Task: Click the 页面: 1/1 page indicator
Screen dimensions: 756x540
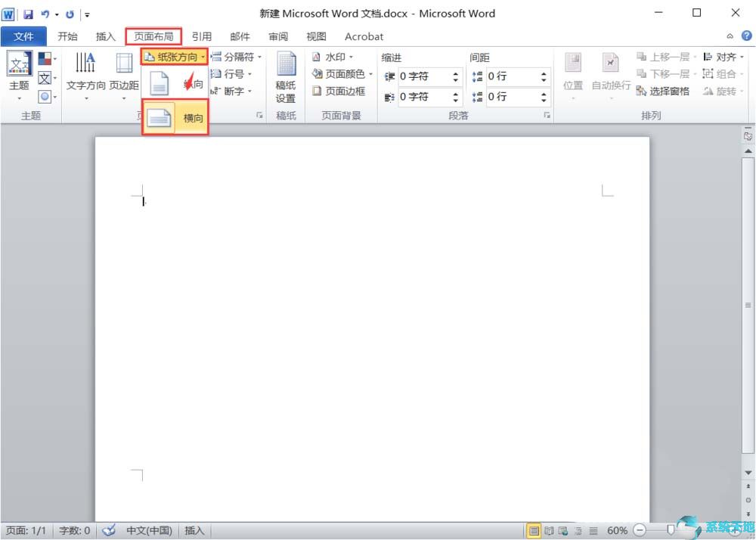Action: 26,530
